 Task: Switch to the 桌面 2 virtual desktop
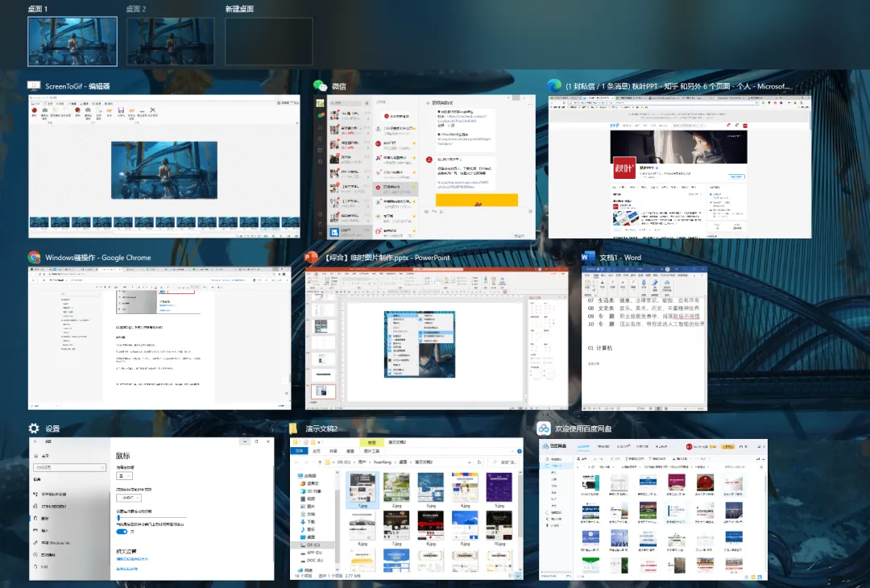pyautogui.click(x=170, y=41)
